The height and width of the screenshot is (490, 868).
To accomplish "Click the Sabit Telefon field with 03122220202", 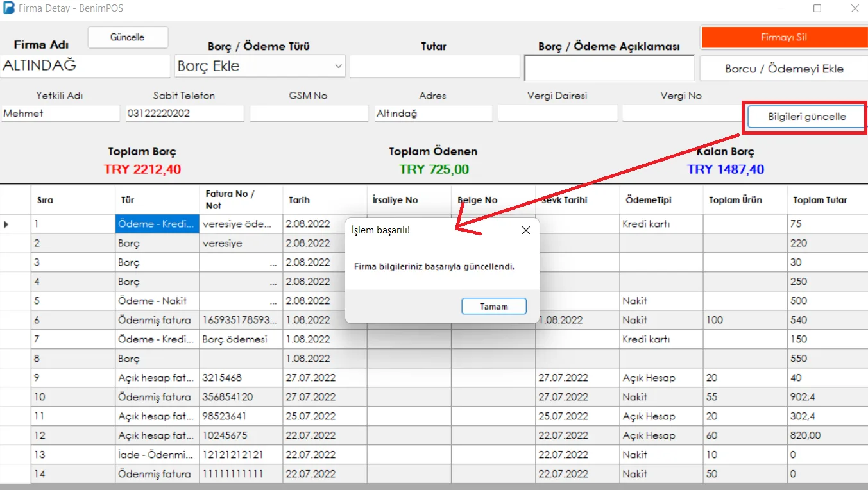I will [x=185, y=114].
